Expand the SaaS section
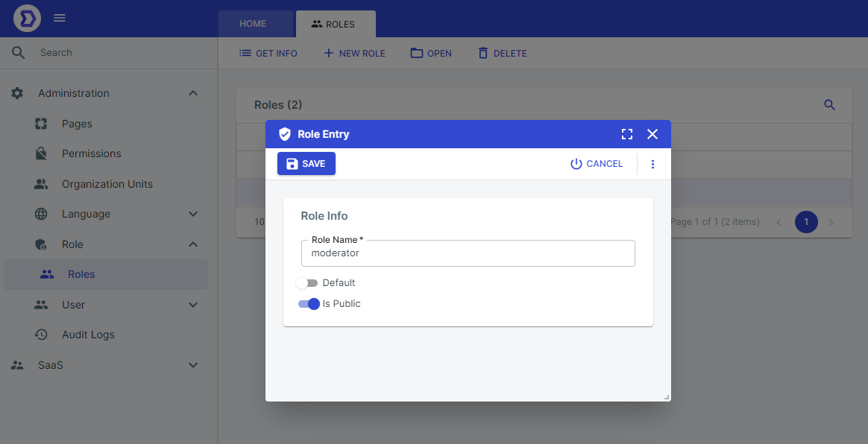Image resolution: width=868 pixels, height=444 pixels. [x=193, y=365]
